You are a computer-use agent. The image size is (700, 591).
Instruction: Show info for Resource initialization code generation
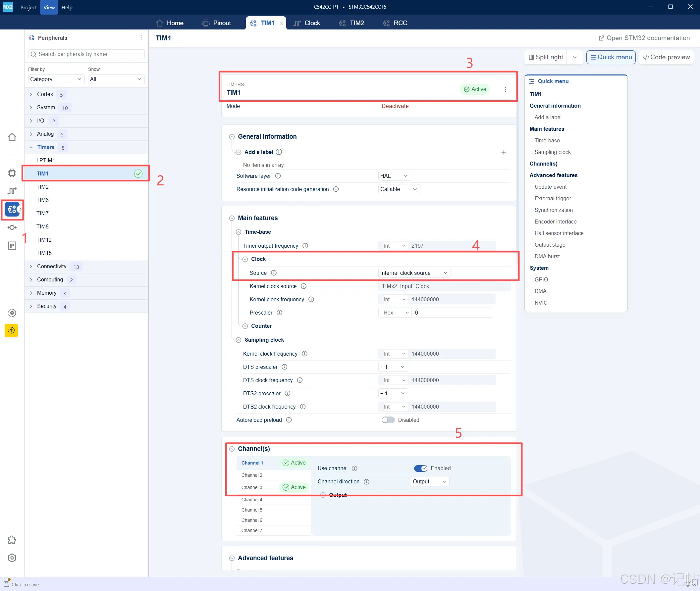click(x=336, y=189)
